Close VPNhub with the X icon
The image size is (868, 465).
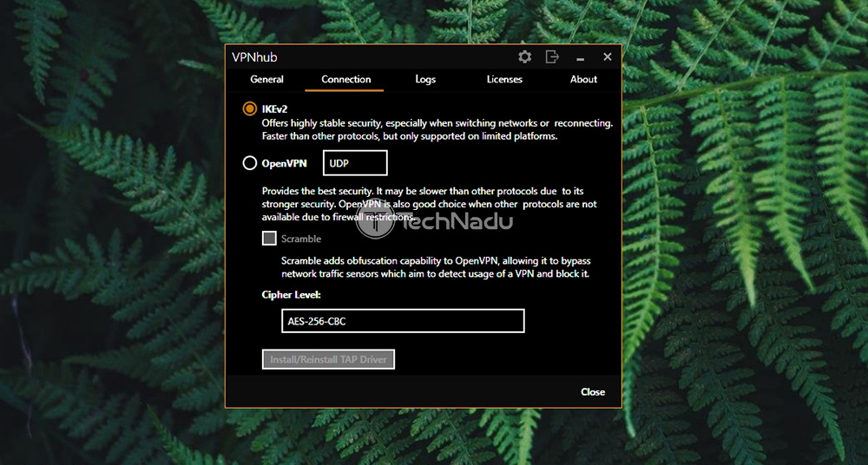tap(608, 57)
